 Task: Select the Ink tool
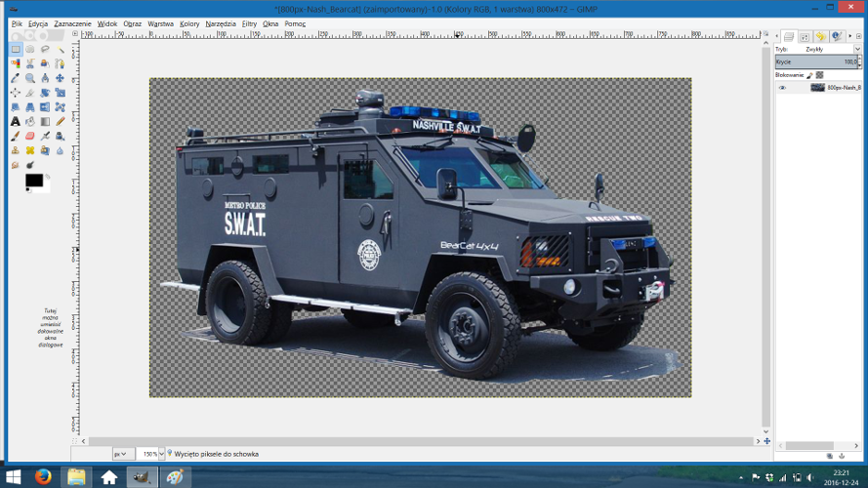click(x=60, y=136)
